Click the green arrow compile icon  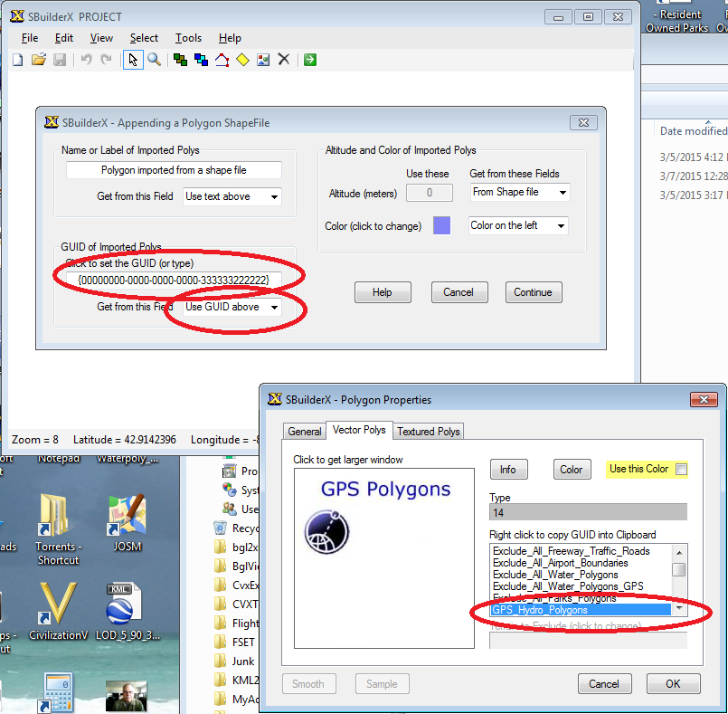(x=310, y=60)
